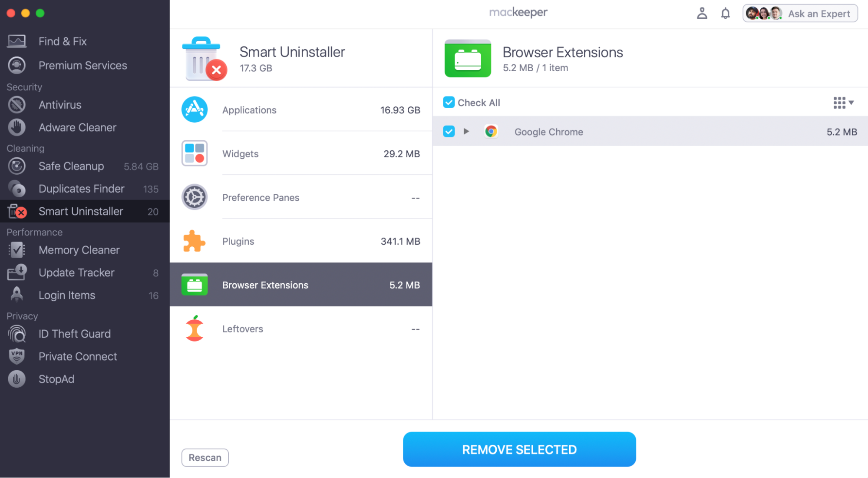Image resolution: width=868 pixels, height=478 pixels.
Task: Uncheck the Check All checkbox
Action: (449, 103)
